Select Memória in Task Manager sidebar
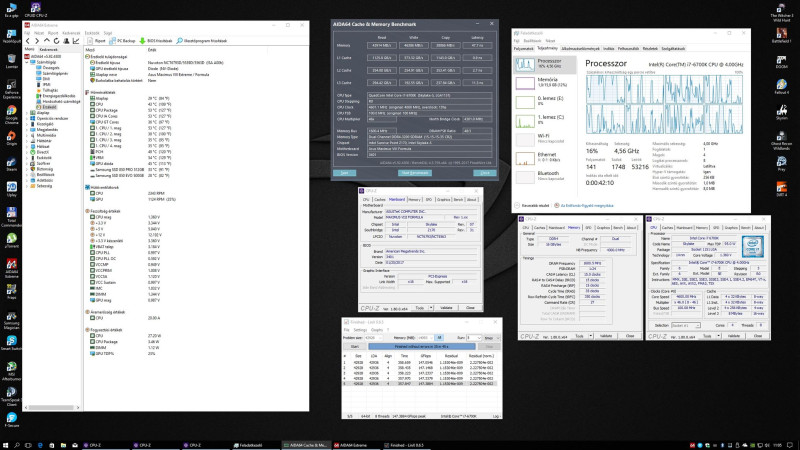The width and height of the screenshot is (800, 450). 544,83
